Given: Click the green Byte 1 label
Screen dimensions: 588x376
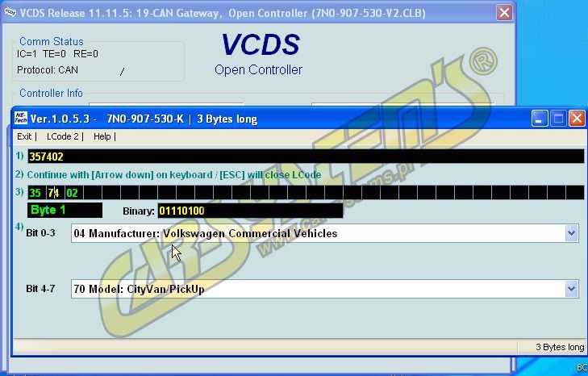Looking at the screenshot, I should [65, 211].
